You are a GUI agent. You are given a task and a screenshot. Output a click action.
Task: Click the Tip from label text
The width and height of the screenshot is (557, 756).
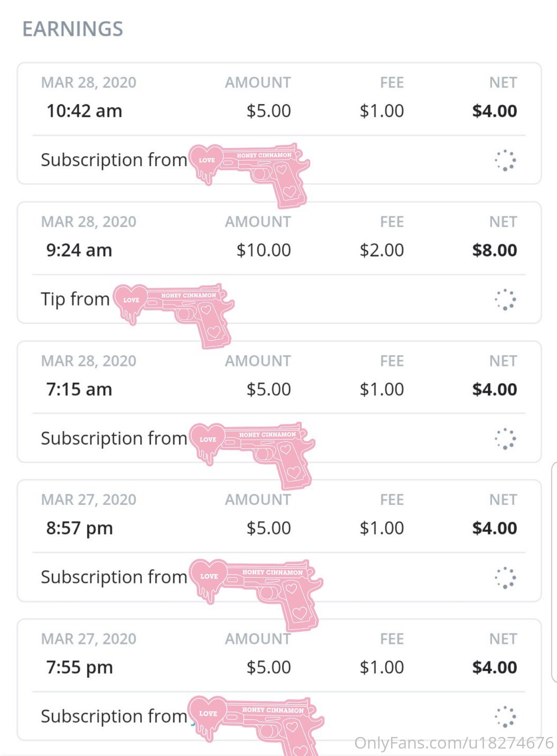pos(75,299)
